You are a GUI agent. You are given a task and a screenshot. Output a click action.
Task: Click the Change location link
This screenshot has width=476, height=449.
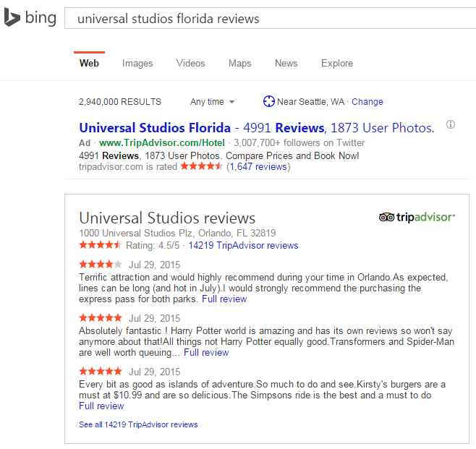pyautogui.click(x=367, y=102)
